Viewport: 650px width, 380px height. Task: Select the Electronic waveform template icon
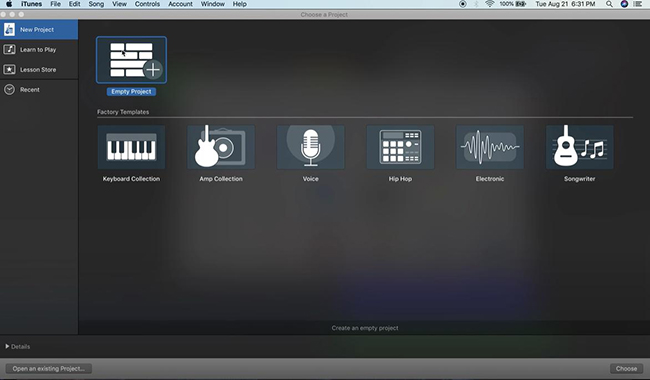(x=490, y=147)
